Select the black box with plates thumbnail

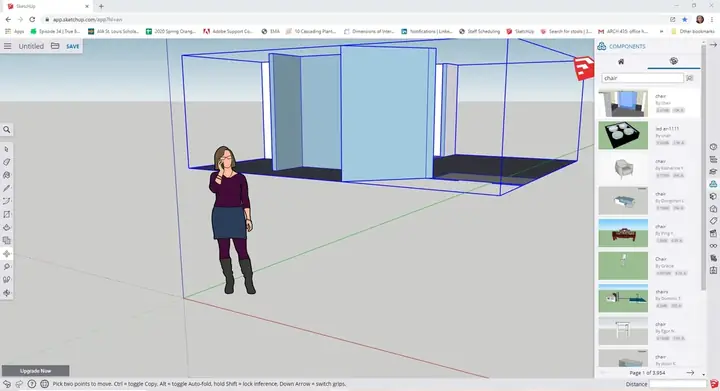pos(623,135)
